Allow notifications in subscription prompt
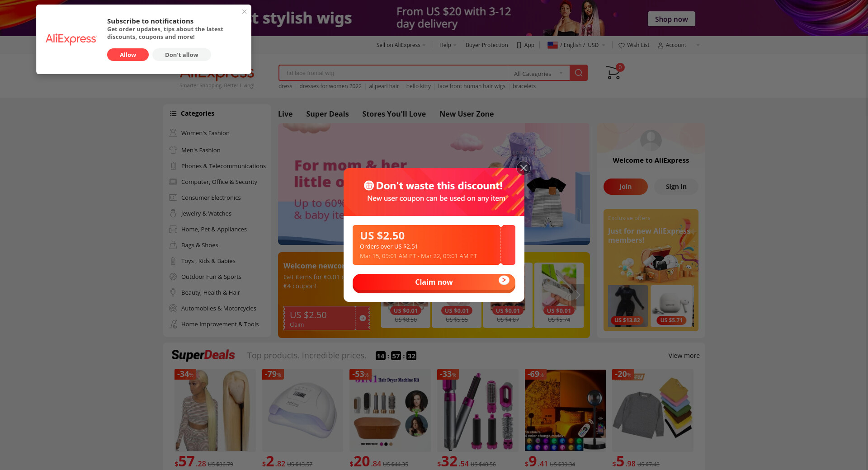This screenshot has width=868, height=470. 128,55
